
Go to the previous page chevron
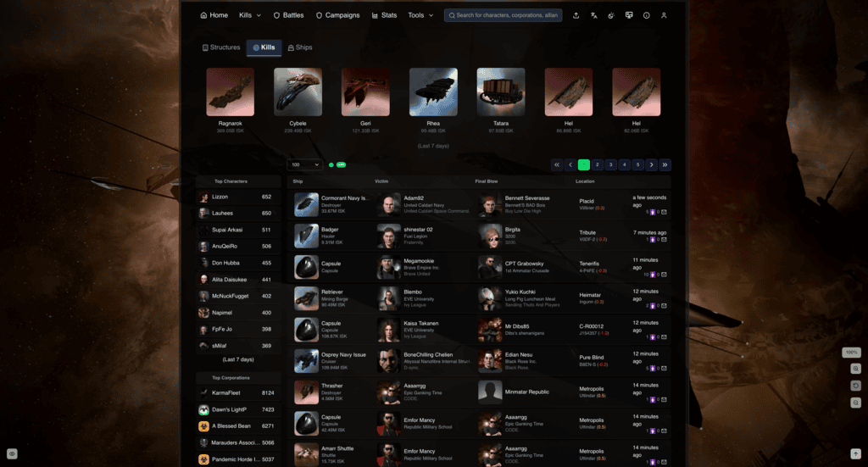tap(570, 165)
